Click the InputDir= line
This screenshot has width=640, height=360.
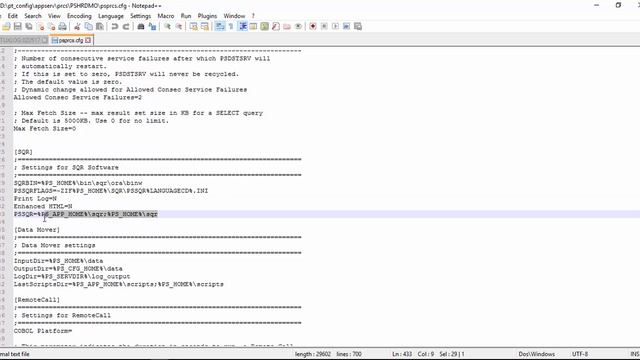pos(58,261)
